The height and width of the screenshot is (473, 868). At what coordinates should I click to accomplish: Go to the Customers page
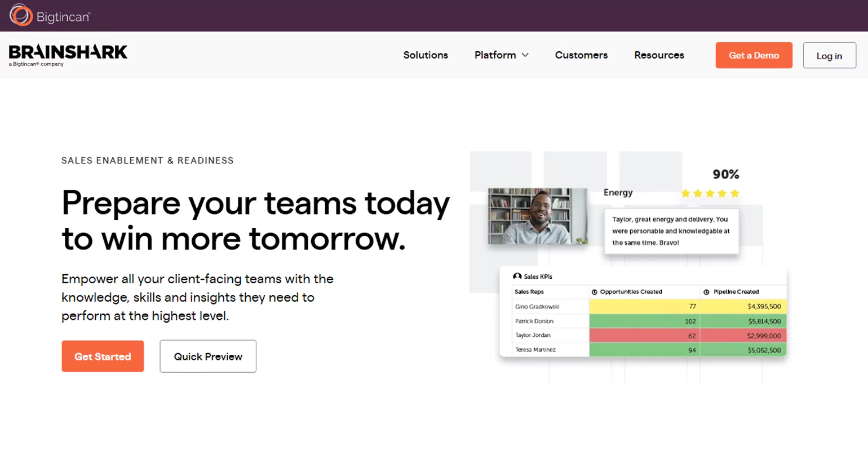click(x=581, y=55)
